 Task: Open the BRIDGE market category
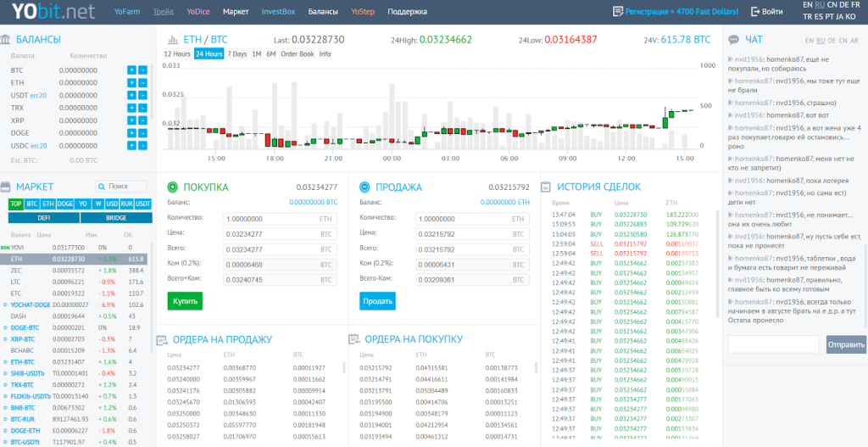tap(115, 218)
